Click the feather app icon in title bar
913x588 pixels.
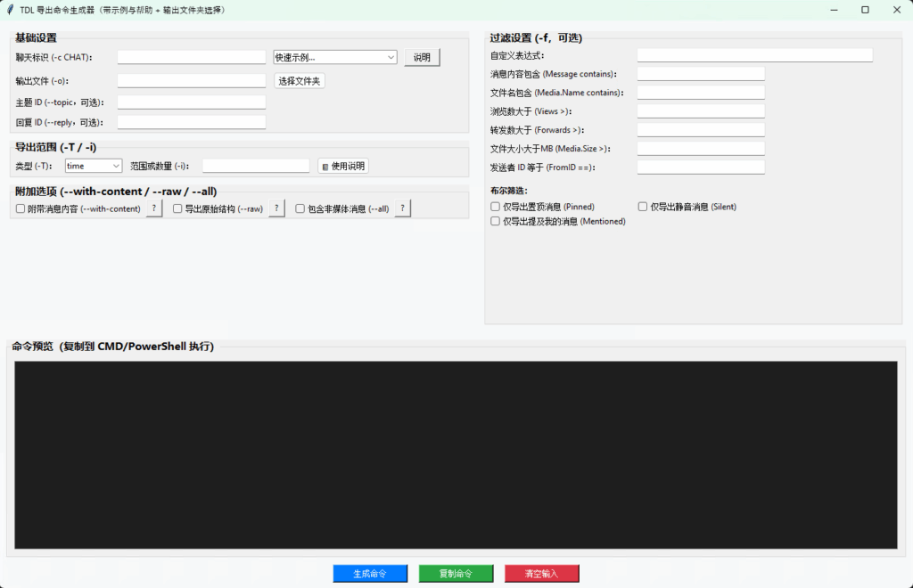point(10,10)
